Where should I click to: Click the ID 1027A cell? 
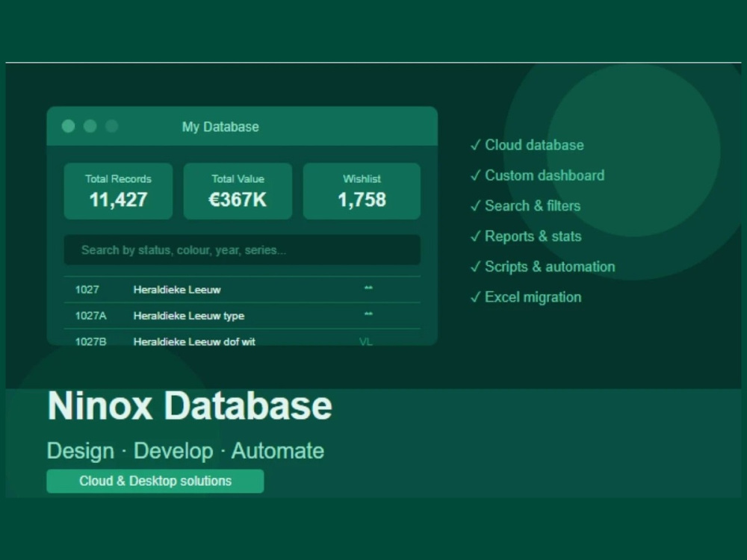[x=91, y=316]
